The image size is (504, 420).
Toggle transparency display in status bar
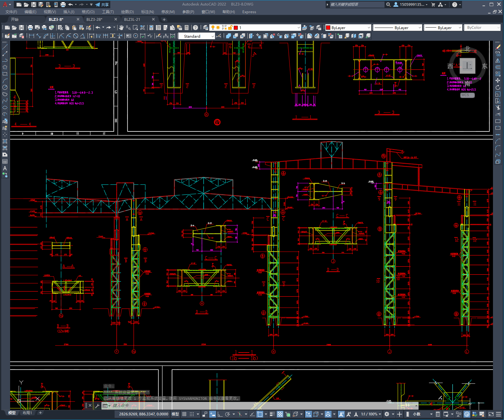click(280, 414)
